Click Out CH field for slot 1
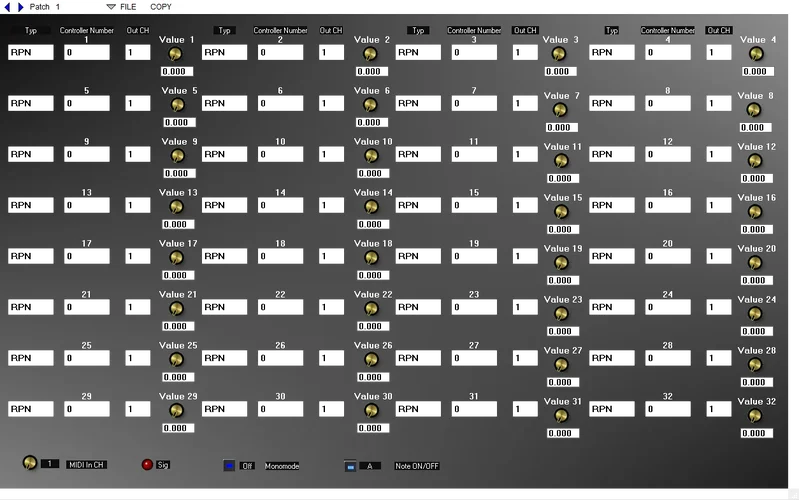 pos(138,52)
